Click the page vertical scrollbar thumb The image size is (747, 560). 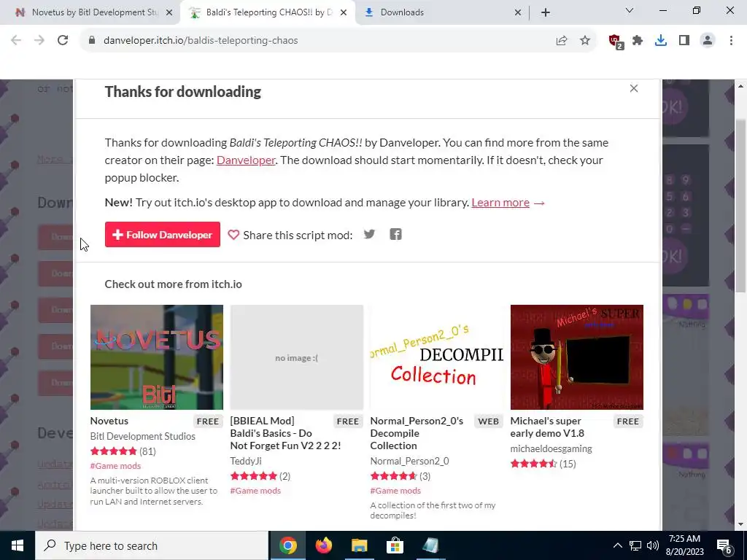click(x=741, y=205)
